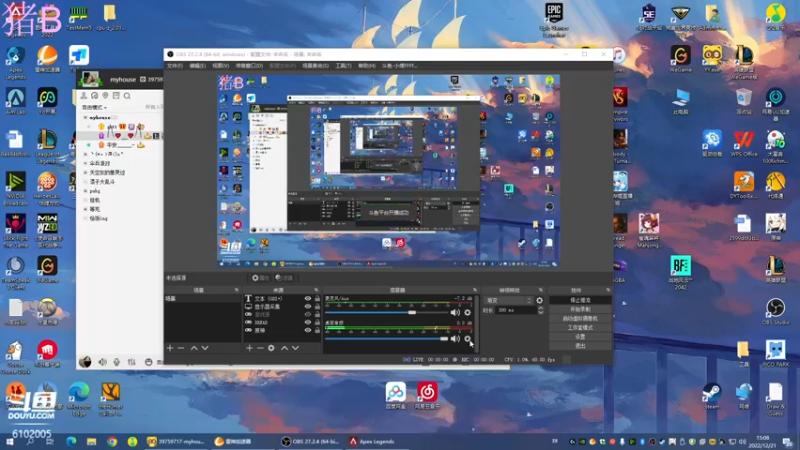
Task: Open the scene transition type dropdown
Action: [509, 301]
